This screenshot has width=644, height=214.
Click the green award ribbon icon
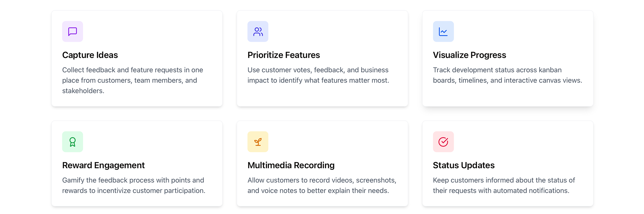pos(72,142)
